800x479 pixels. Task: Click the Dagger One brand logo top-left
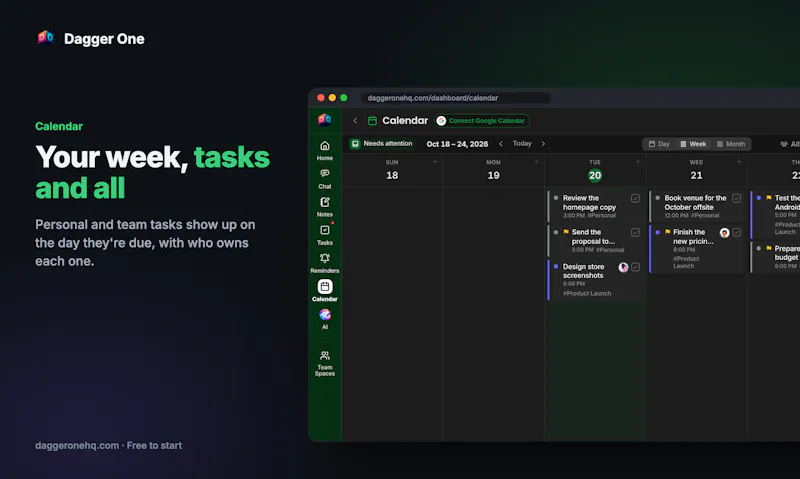[45, 38]
